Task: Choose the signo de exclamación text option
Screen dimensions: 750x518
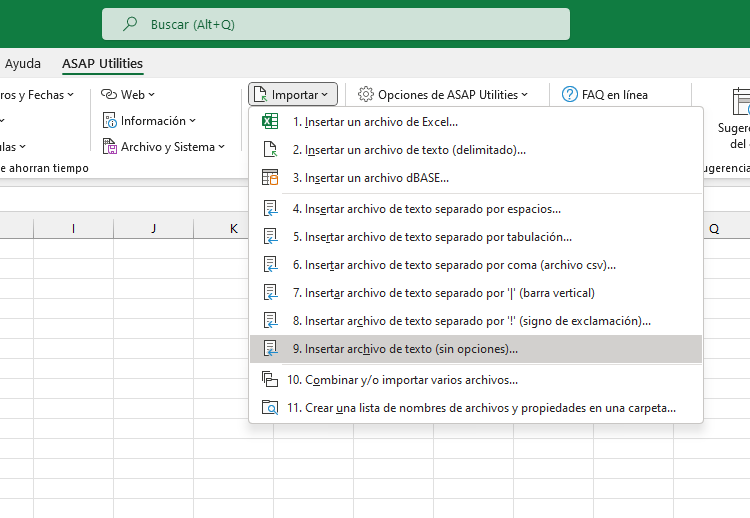Action: click(x=476, y=320)
